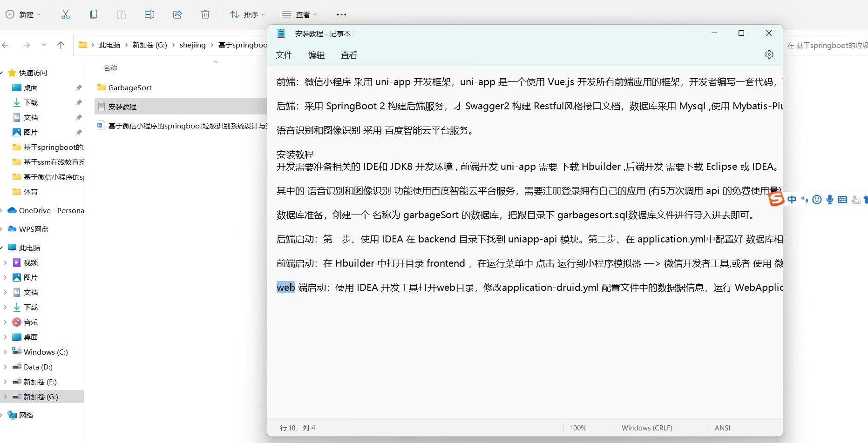Open the 编辑 menu in Notepad
The width and height of the screenshot is (868, 443).
click(317, 55)
